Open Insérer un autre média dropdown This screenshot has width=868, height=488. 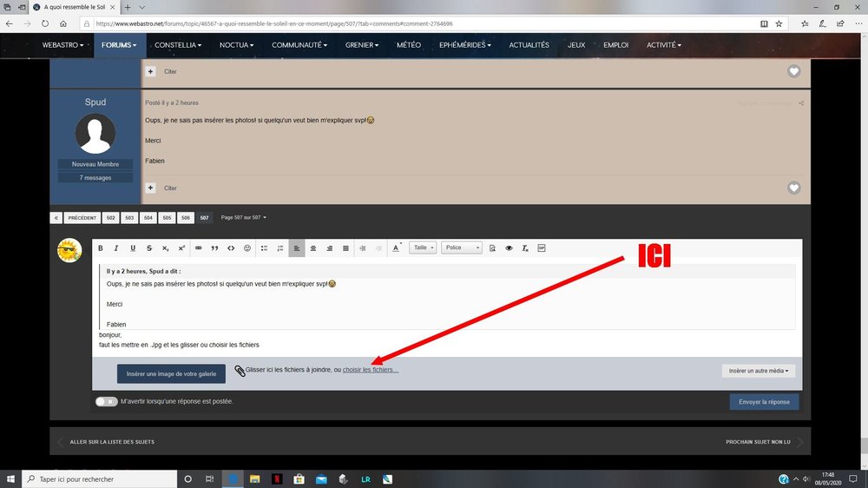tap(759, 371)
